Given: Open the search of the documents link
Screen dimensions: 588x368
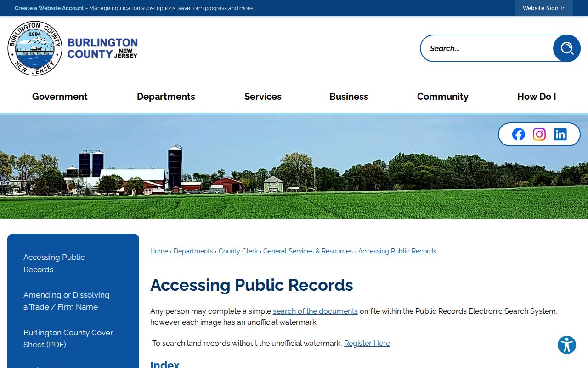Looking at the screenshot, I should click(315, 311).
